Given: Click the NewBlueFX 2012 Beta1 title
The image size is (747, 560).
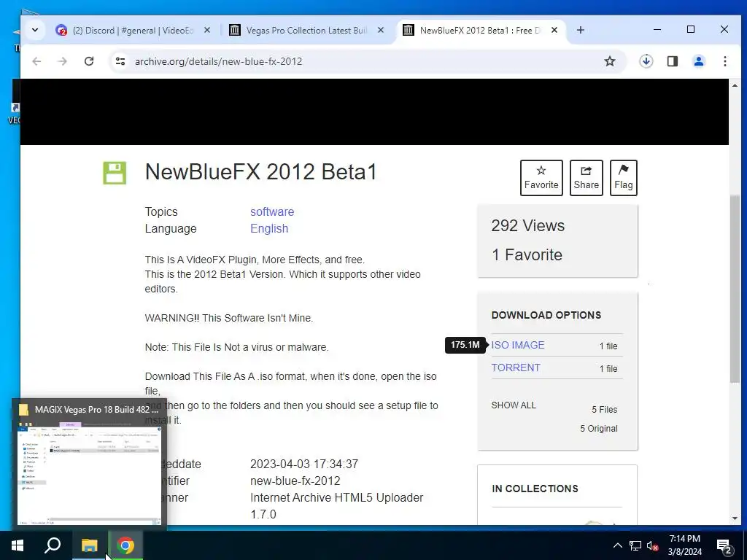Looking at the screenshot, I should 260,172.
